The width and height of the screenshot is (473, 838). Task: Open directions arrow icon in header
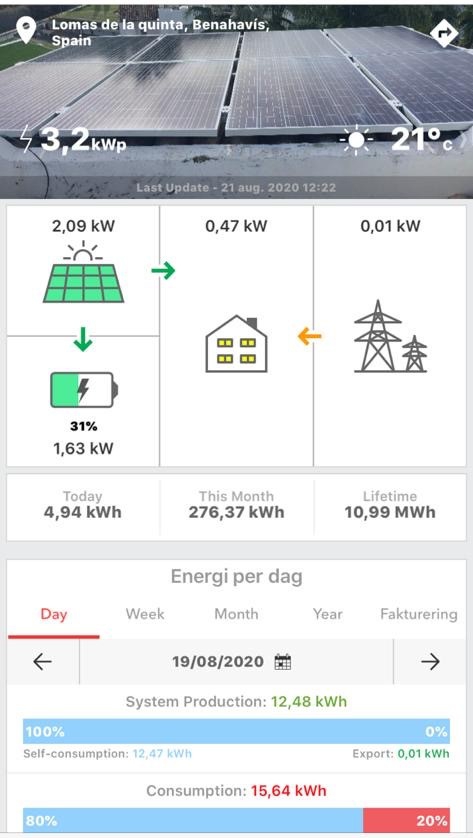(x=444, y=33)
